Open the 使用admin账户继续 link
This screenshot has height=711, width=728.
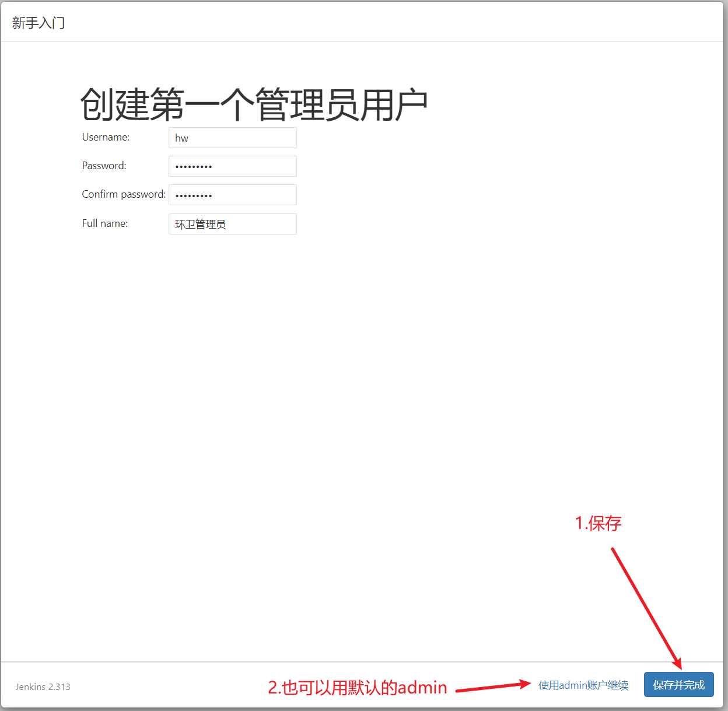(x=583, y=685)
